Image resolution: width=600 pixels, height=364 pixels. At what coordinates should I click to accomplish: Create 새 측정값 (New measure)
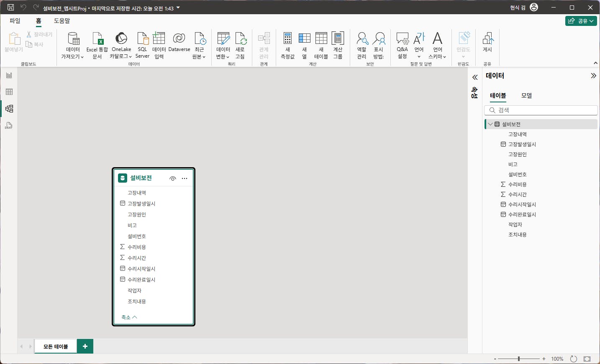[x=287, y=46]
